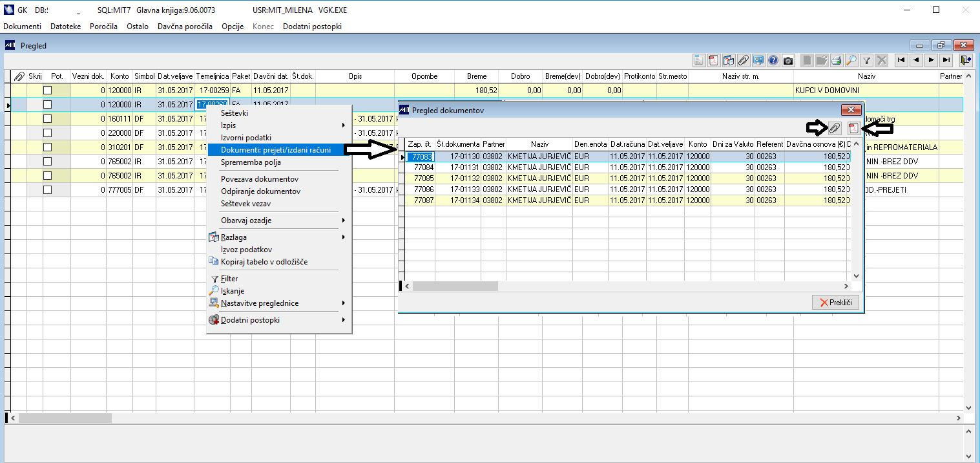Click the camera screenshot icon in the toolbar
Image resolution: width=980 pixels, height=463 pixels.
click(x=788, y=61)
